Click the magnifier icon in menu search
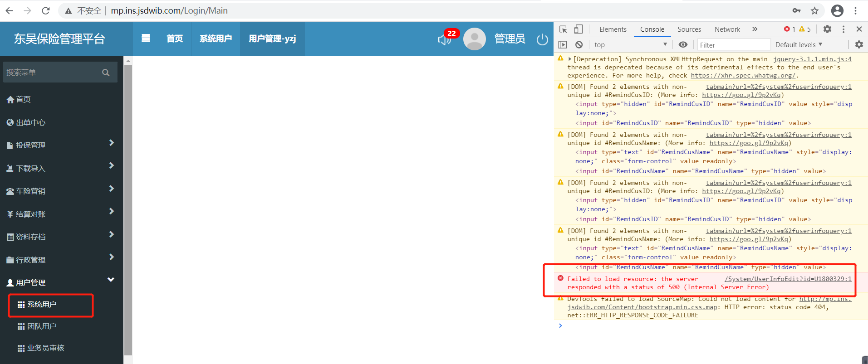Viewport: 868px width, 364px height. [x=106, y=73]
